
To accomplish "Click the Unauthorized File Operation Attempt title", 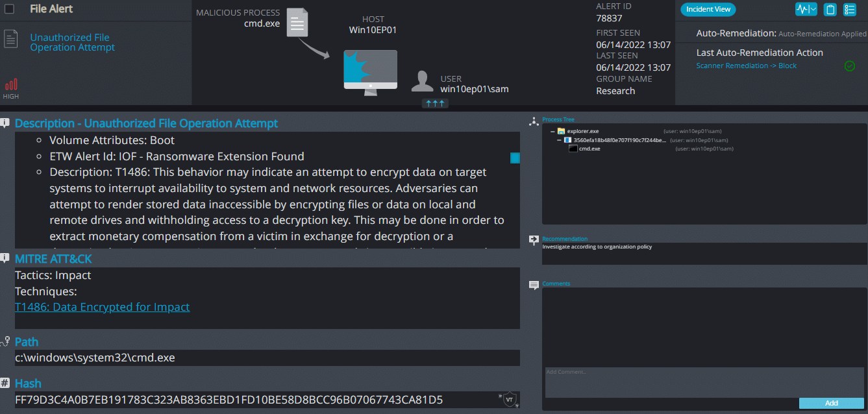I will 72,42.
